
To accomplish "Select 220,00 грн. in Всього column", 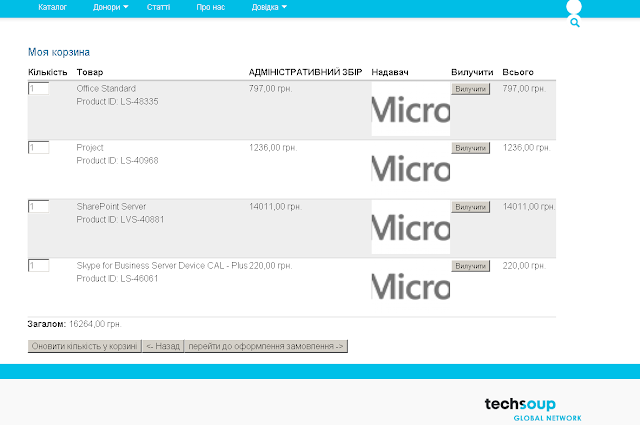I will (524, 266).
